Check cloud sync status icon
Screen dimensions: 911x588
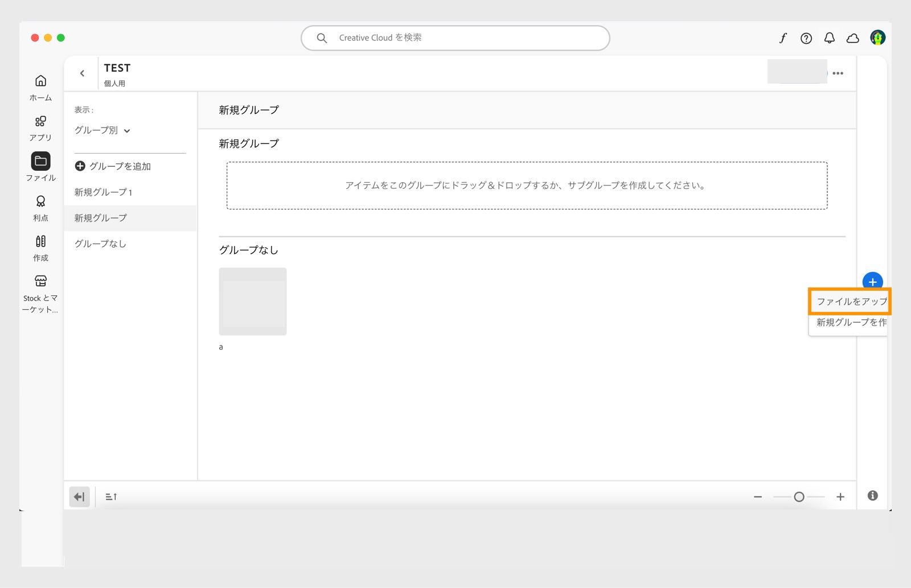[x=853, y=38]
